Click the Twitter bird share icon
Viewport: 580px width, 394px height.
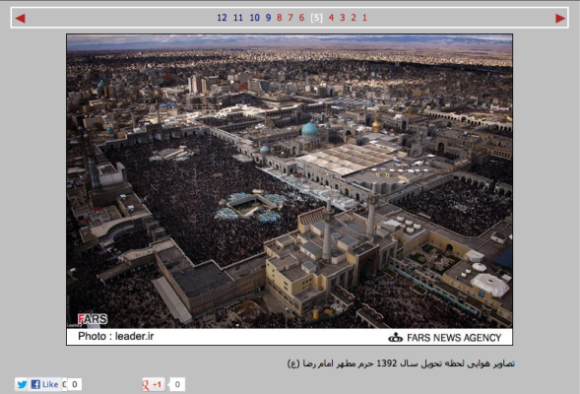pos(22,384)
